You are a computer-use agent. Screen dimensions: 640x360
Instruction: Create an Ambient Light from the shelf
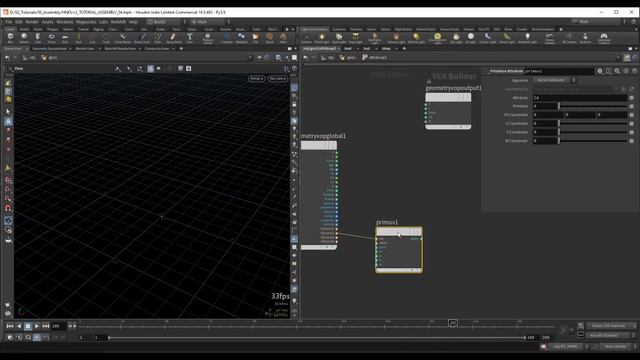click(527, 38)
